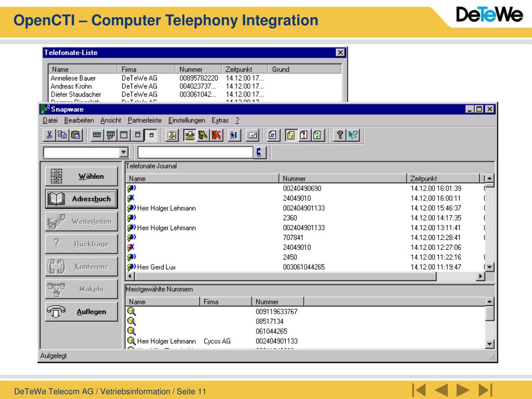Click the Telefonate Journal scroll-up arrow
Screen dimensions: 532x399
coord(489,178)
